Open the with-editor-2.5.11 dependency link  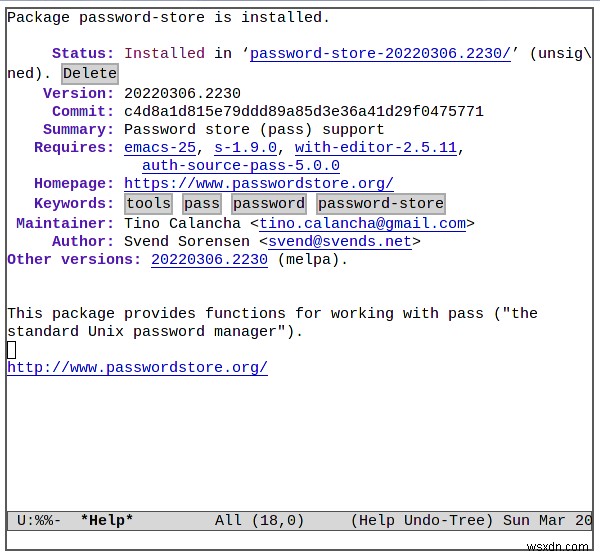[376, 147]
